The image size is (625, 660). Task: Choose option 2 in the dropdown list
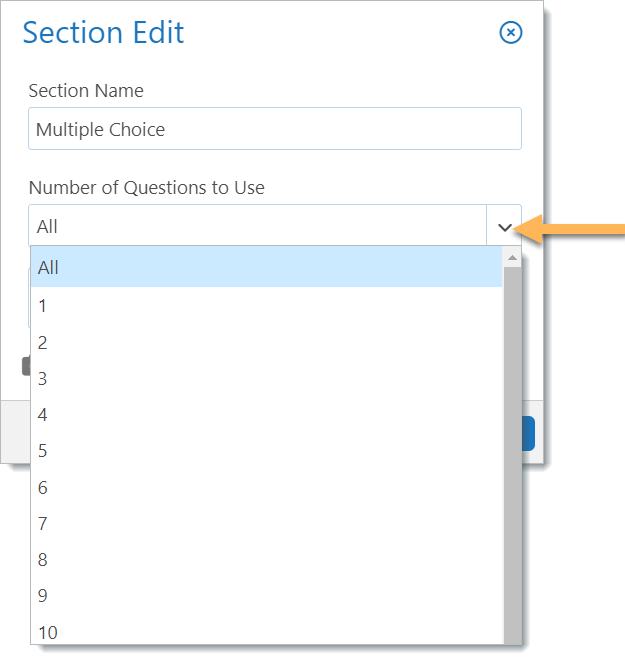pyautogui.click(x=266, y=342)
